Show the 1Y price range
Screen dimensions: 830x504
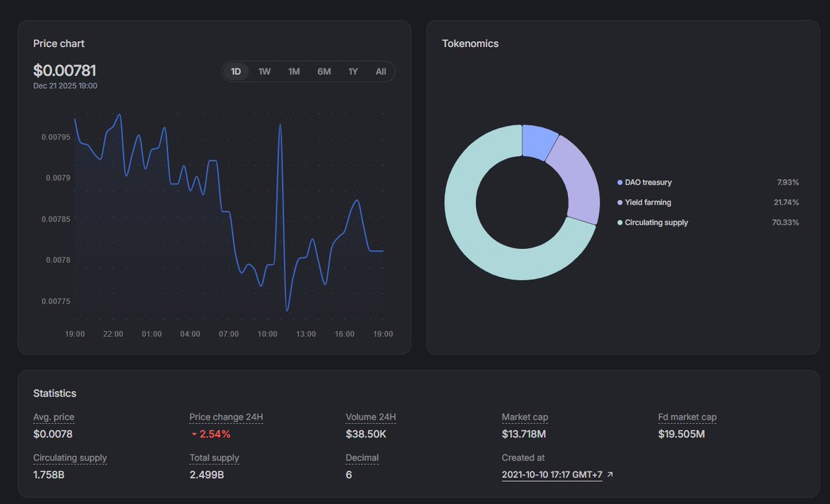pos(353,72)
